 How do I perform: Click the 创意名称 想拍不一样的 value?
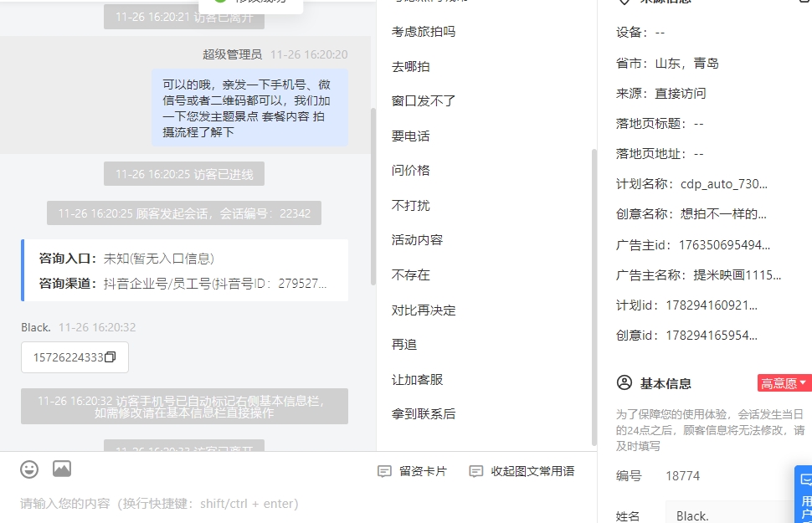723,214
